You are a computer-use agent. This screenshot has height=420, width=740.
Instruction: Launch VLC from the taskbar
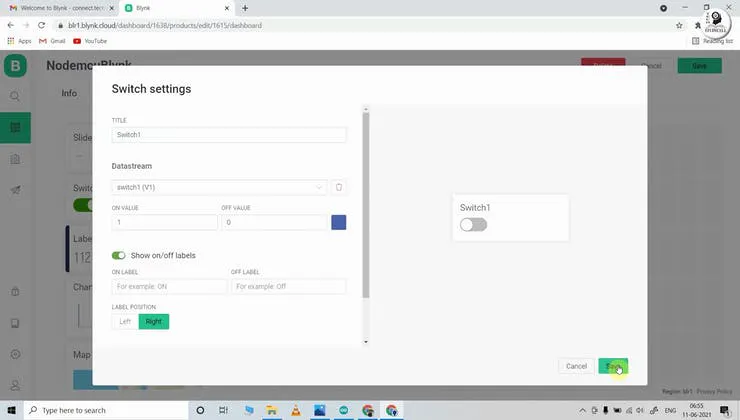(295, 410)
